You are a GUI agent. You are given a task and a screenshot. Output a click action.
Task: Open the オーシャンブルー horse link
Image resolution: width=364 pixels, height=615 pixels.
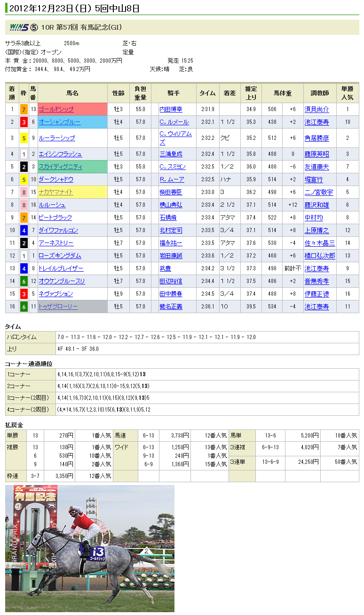[60, 122]
